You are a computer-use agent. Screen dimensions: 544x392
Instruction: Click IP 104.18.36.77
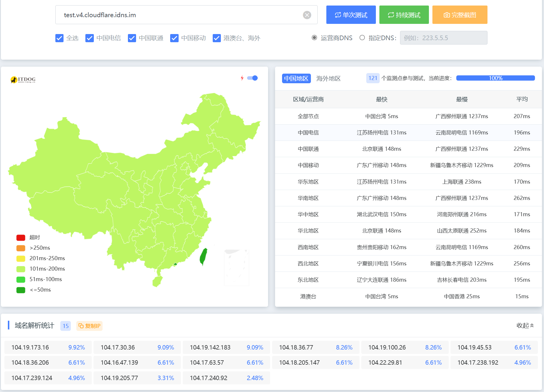[296, 347]
